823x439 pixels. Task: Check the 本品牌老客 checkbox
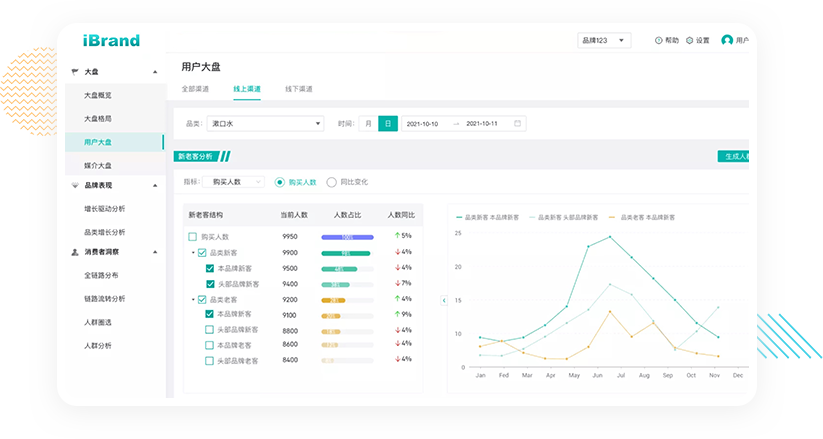(x=209, y=345)
